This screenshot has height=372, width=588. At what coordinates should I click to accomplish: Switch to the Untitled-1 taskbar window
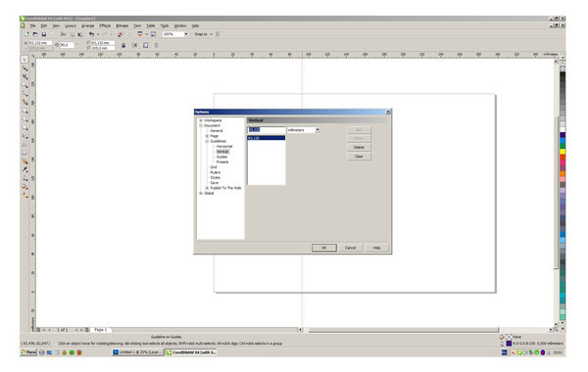tap(137, 352)
